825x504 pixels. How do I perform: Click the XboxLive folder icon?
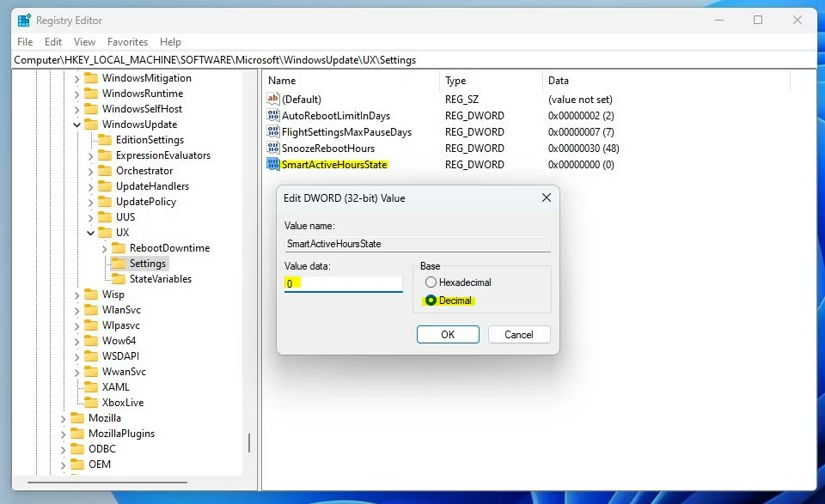tap(91, 403)
